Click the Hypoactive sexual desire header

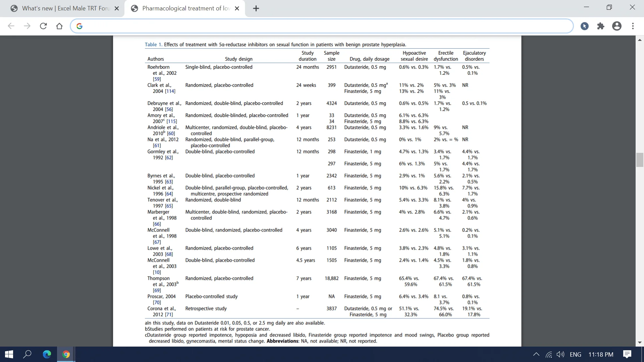pyautogui.click(x=414, y=56)
